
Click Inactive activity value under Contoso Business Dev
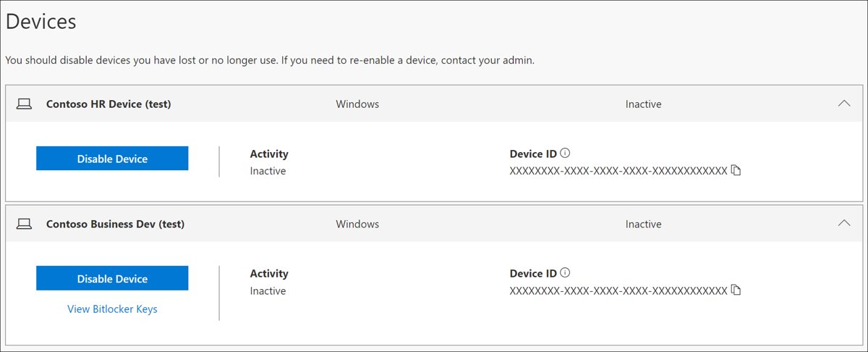(x=268, y=291)
